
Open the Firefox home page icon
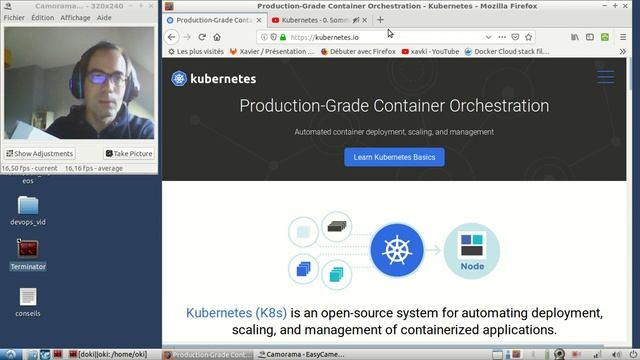(217, 37)
